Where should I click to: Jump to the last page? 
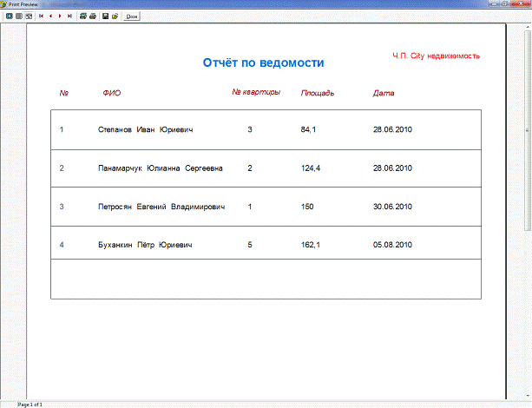click(69, 16)
